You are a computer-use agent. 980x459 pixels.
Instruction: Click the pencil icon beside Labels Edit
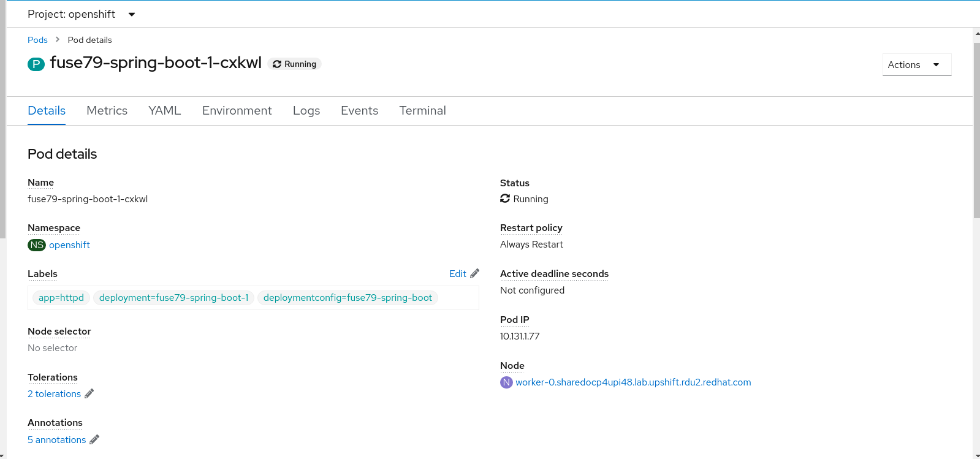[474, 273]
